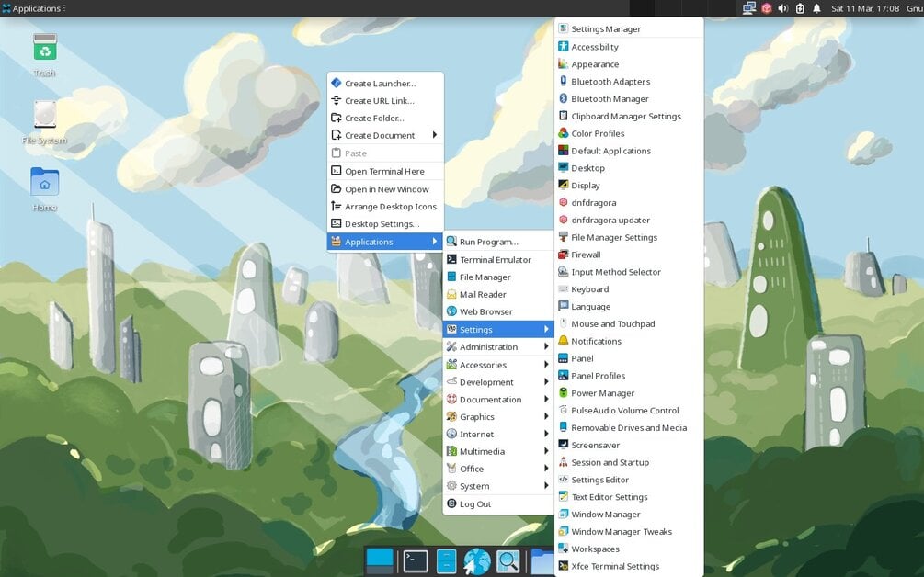Expand the Administration submenu

498,346
